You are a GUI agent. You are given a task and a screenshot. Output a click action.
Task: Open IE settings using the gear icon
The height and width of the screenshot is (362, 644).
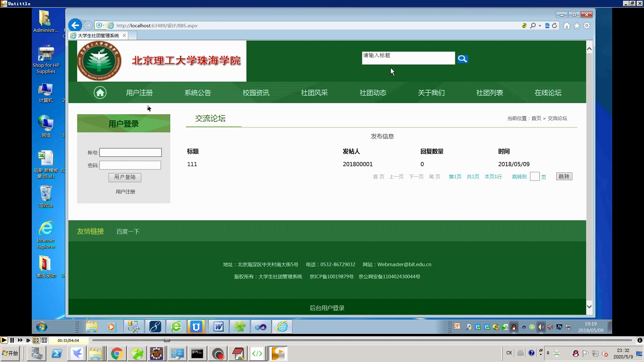click(586, 25)
